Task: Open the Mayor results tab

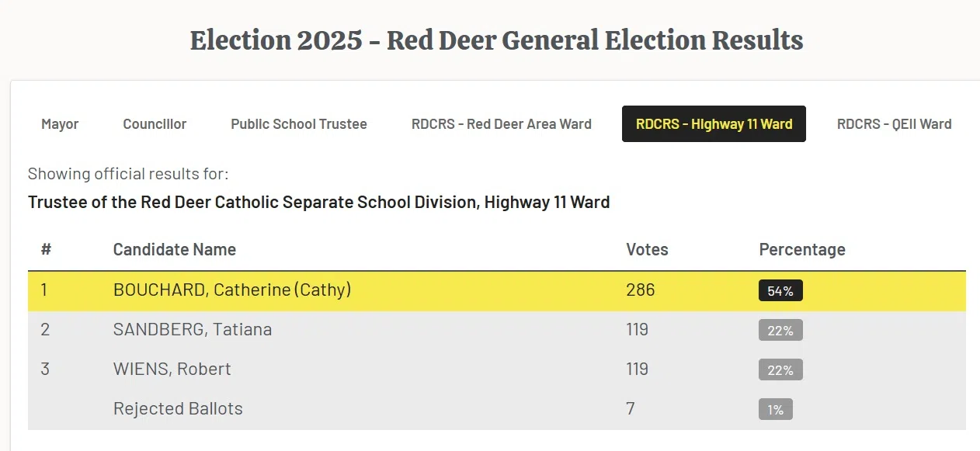Action: tap(60, 124)
